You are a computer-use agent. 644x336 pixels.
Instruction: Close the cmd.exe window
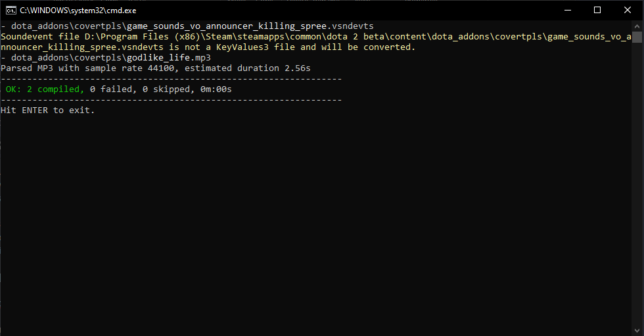point(628,10)
